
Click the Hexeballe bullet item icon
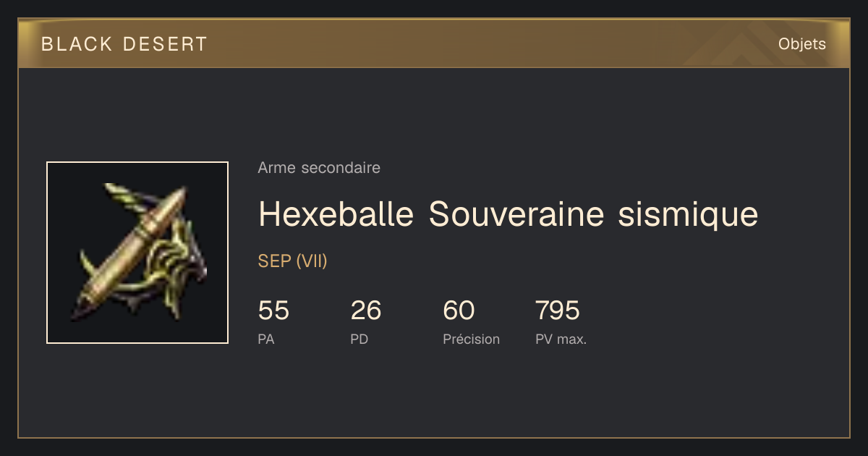pos(137,253)
